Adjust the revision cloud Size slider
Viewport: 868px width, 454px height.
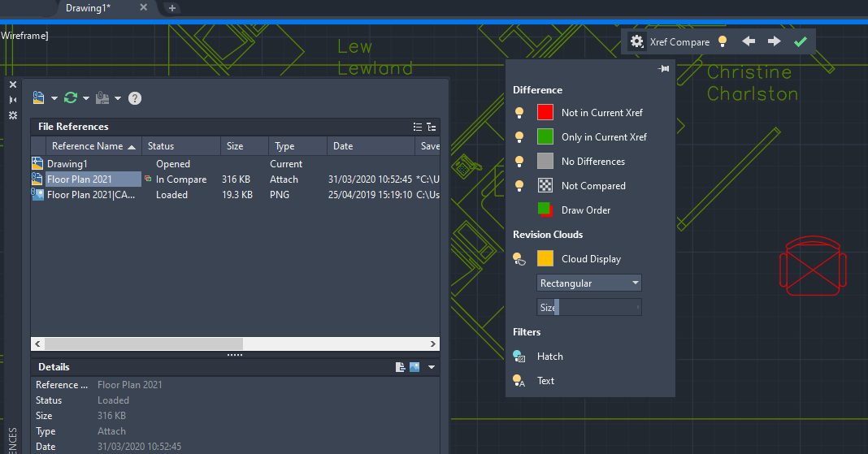pyautogui.click(x=589, y=307)
